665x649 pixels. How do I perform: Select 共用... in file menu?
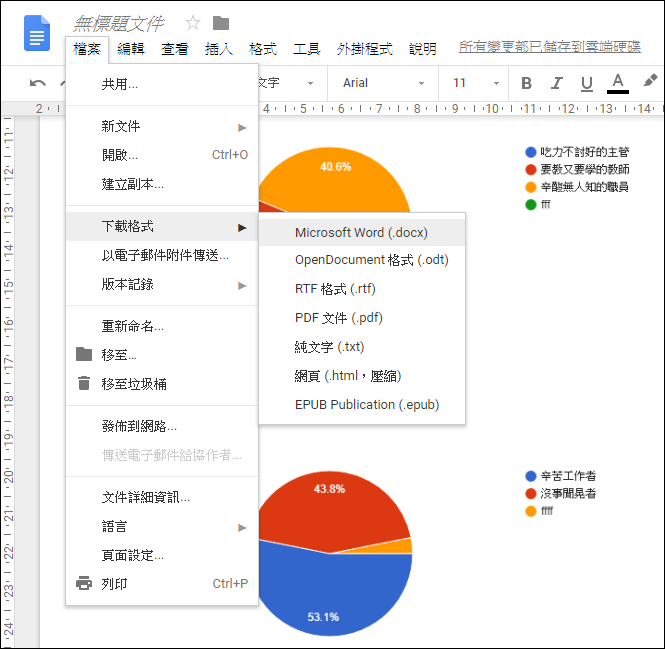(x=162, y=84)
